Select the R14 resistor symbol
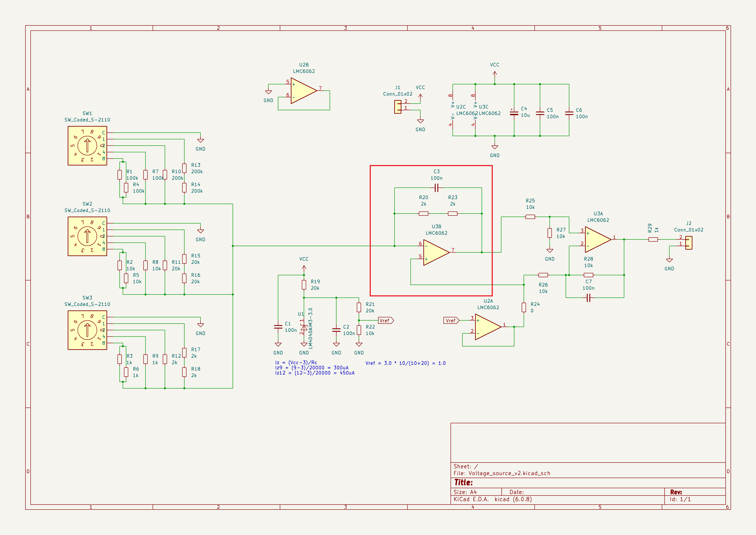 [x=184, y=188]
